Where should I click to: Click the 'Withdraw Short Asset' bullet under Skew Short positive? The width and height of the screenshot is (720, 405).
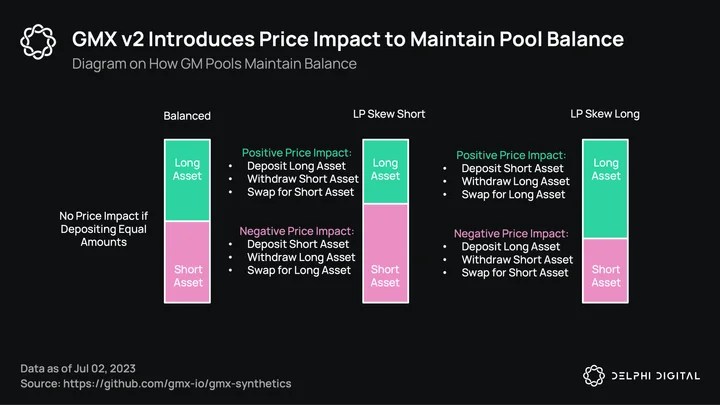tap(303, 179)
